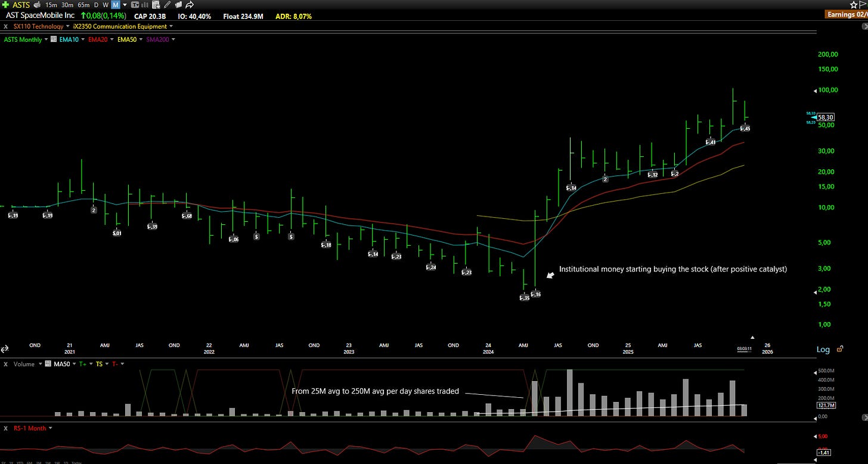Image resolution: width=868 pixels, height=464 pixels.
Task: Click the orange lock scale icon
Action: click(x=841, y=349)
